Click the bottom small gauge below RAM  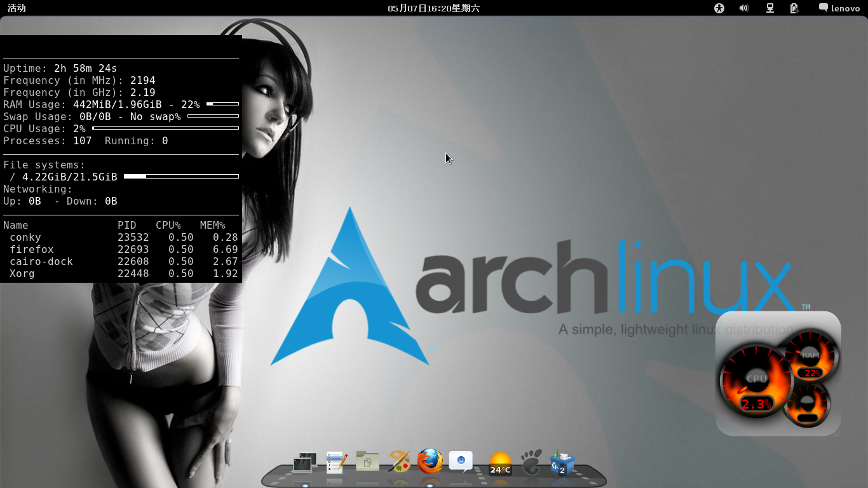807,404
